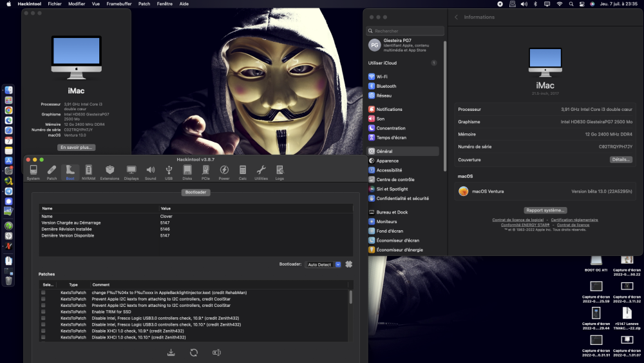Screen dimensions: 644x363
Task: Check the Fresco Logic USB3.0 10.9 patch
Action: [43, 319]
